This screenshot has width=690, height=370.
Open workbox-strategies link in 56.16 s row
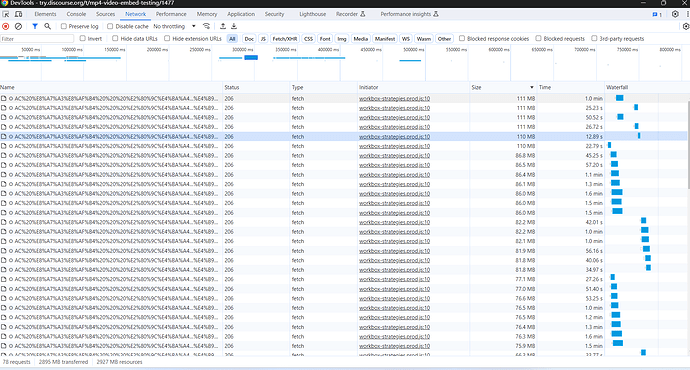tap(394, 251)
